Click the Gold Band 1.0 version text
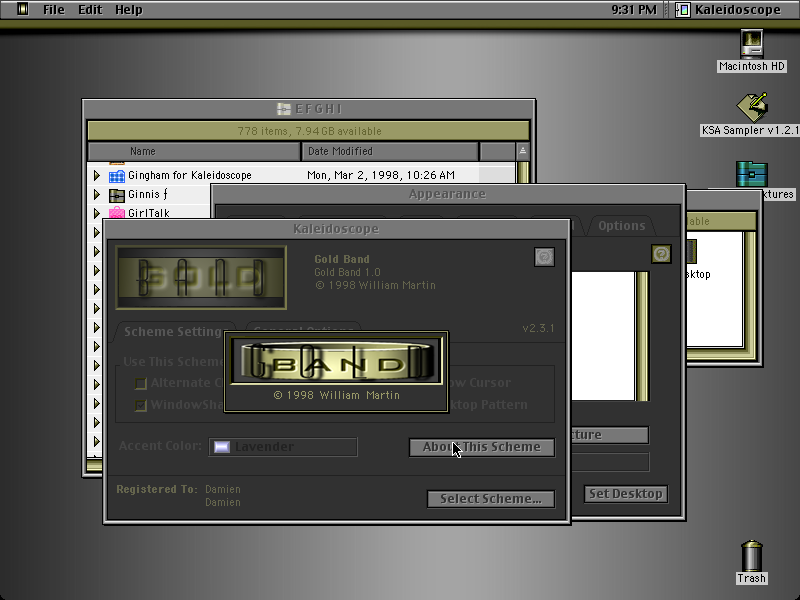 point(347,272)
